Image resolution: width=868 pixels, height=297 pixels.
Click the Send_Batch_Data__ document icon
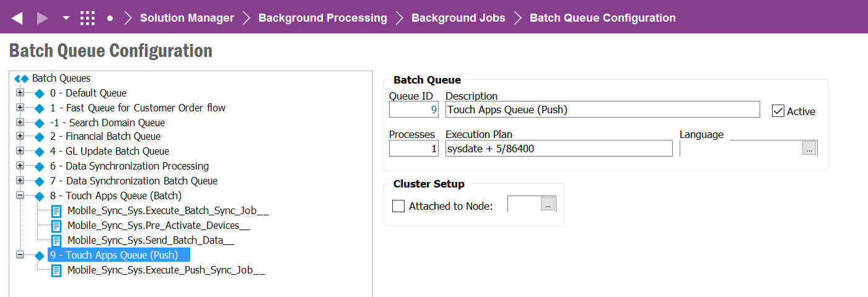[x=56, y=241]
